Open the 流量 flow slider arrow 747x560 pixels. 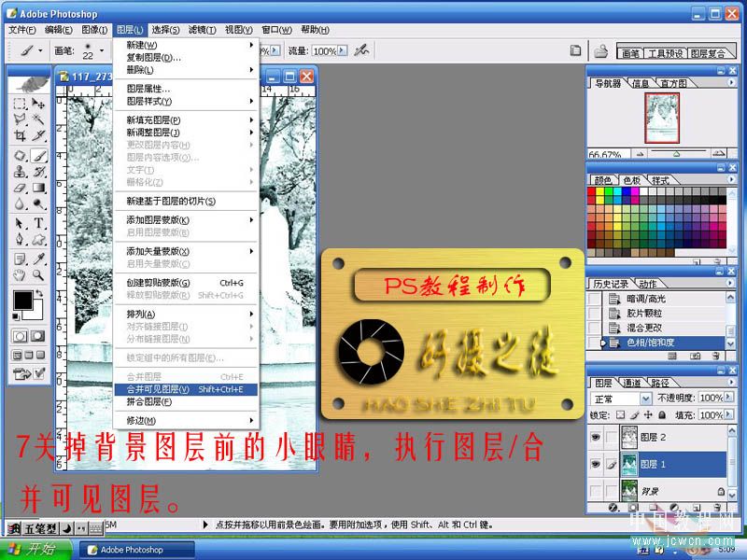tap(343, 50)
